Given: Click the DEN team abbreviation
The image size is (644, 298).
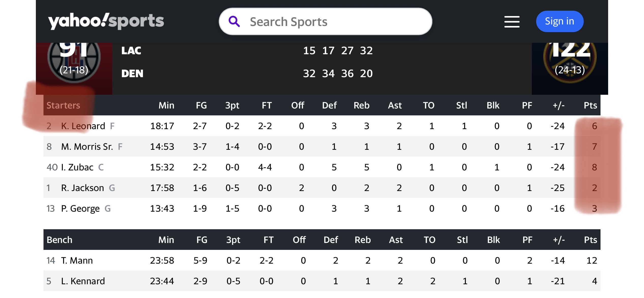Looking at the screenshot, I should point(132,73).
